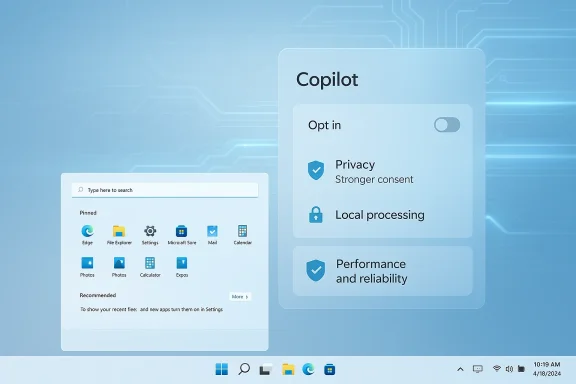Image resolution: width=576 pixels, height=384 pixels.
Task: Launch Edge from the taskbar
Action: click(309, 369)
